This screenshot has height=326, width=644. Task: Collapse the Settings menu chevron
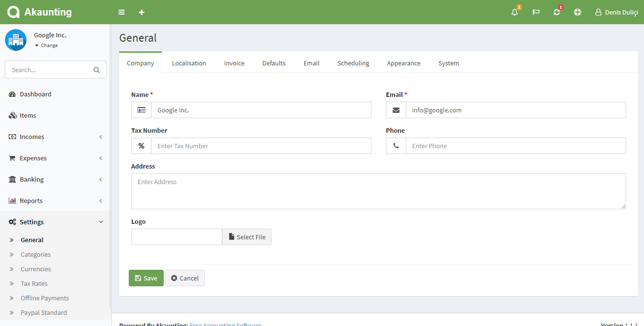tap(101, 222)
